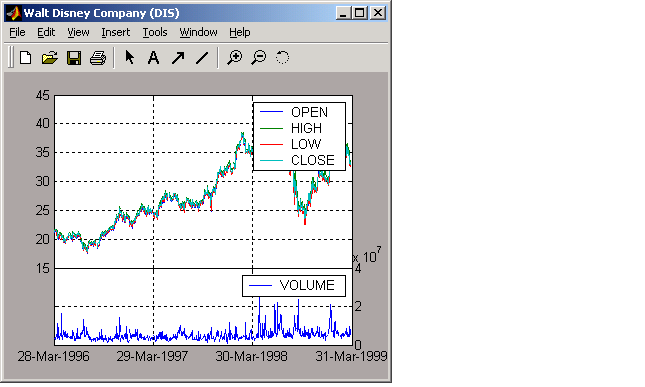Activate the Zoom In magnifier
Viewport: 645px width, 387px height.
235,58
